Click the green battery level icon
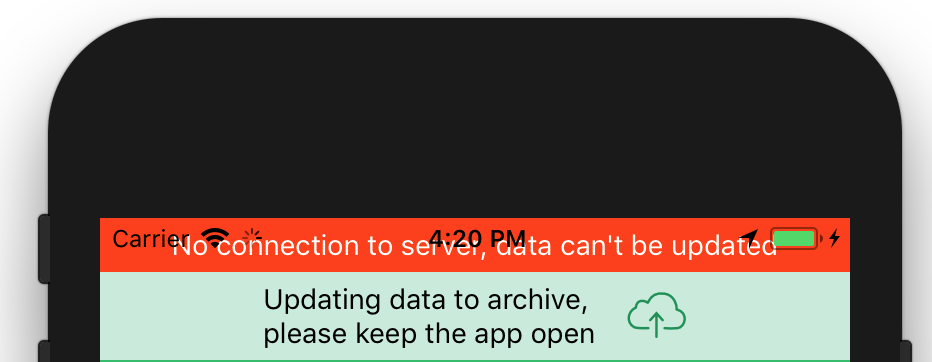The height and width of the screenshot is (362, 932). (x=796, y=238)
